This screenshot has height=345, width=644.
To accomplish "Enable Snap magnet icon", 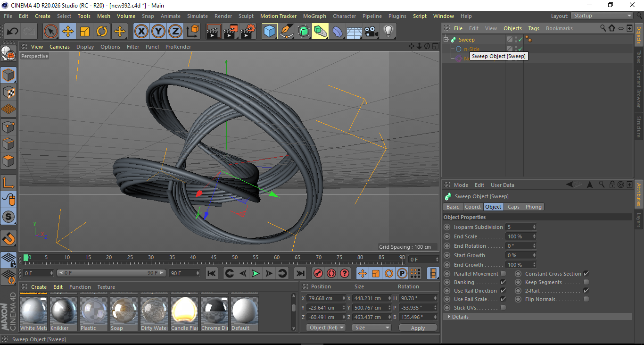I will pos(8,238).
